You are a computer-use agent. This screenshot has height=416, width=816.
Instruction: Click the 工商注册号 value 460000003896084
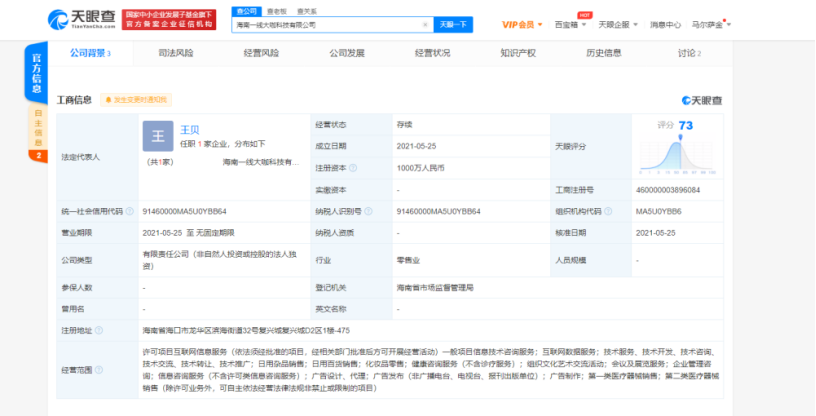click(x=668, y=190)
